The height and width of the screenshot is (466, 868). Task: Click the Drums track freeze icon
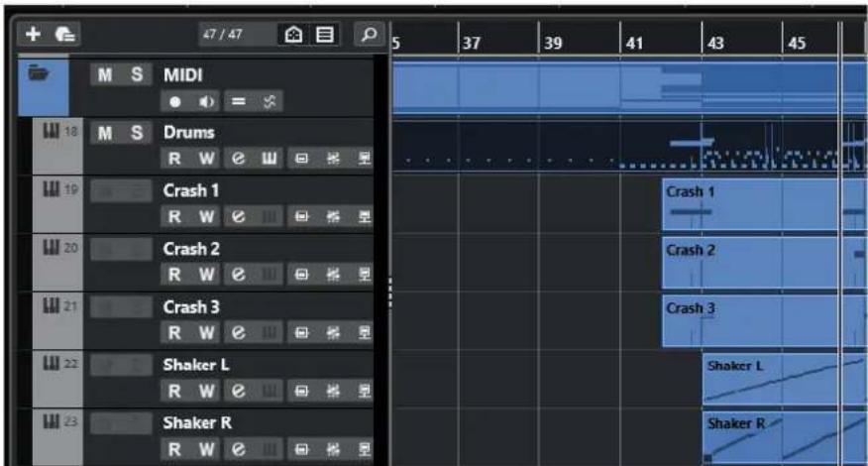(x=333, y=159)
